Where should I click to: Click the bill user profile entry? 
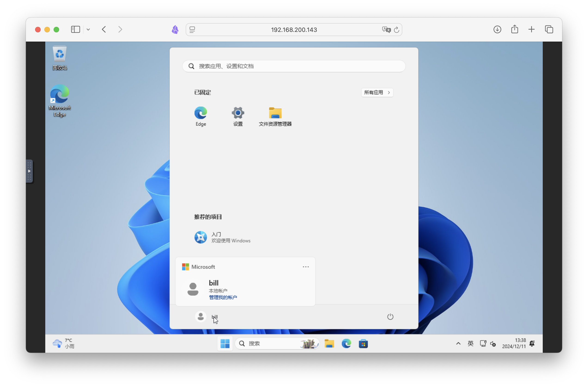(x=206, y=317)
